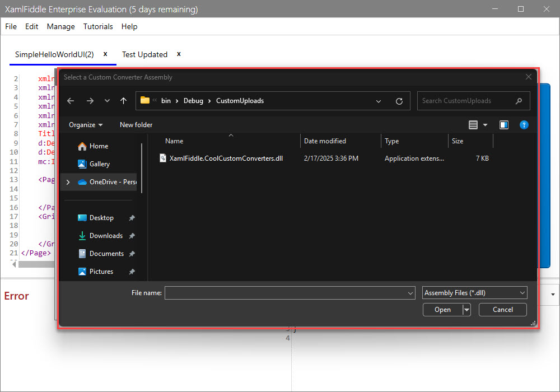Click the search magnifier icon

tap(519, 101)
